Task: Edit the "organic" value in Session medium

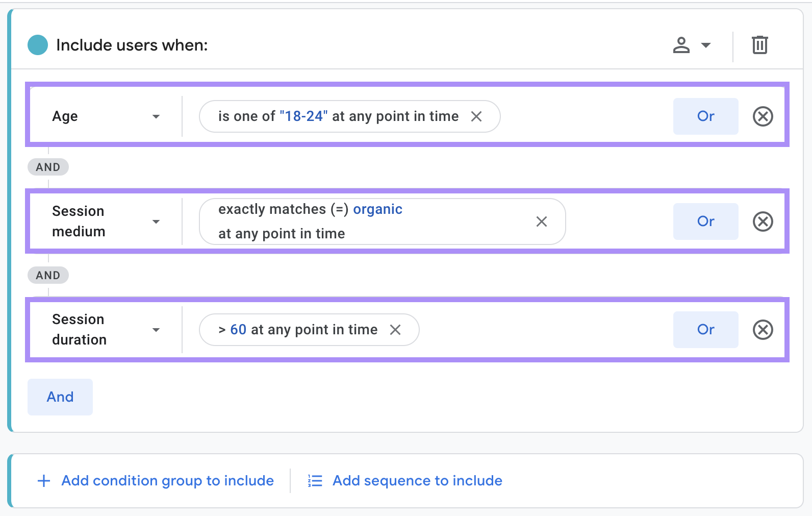Action: [x=377, y=209]
